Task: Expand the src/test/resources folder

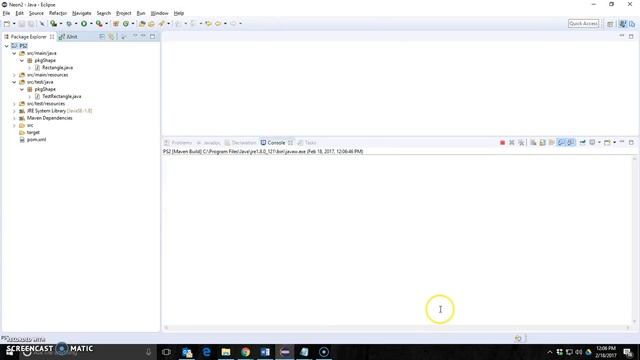Action: pyautogui.click(x=14, y=104)
